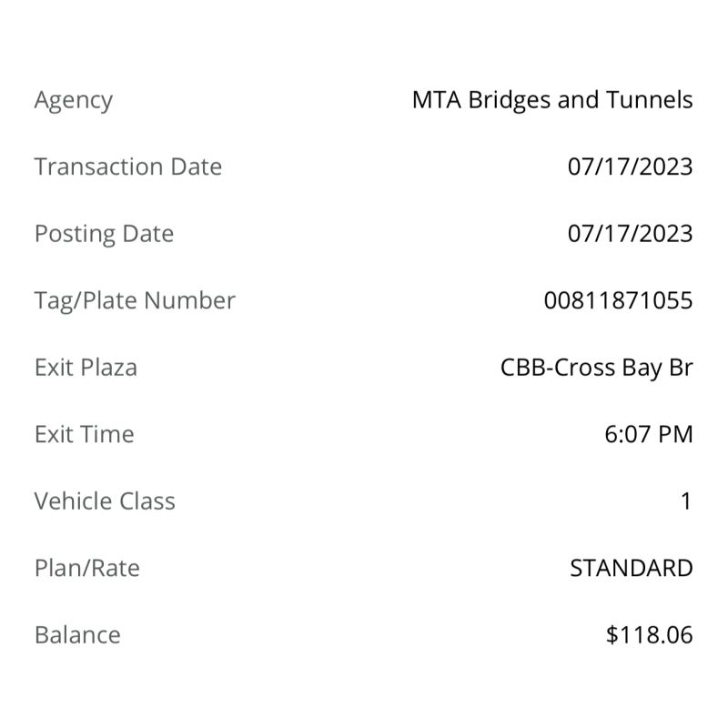This screenshot has width=728, height=728.
Task: Click the word Tunnels in the agency name
Action: coord(653,100)
